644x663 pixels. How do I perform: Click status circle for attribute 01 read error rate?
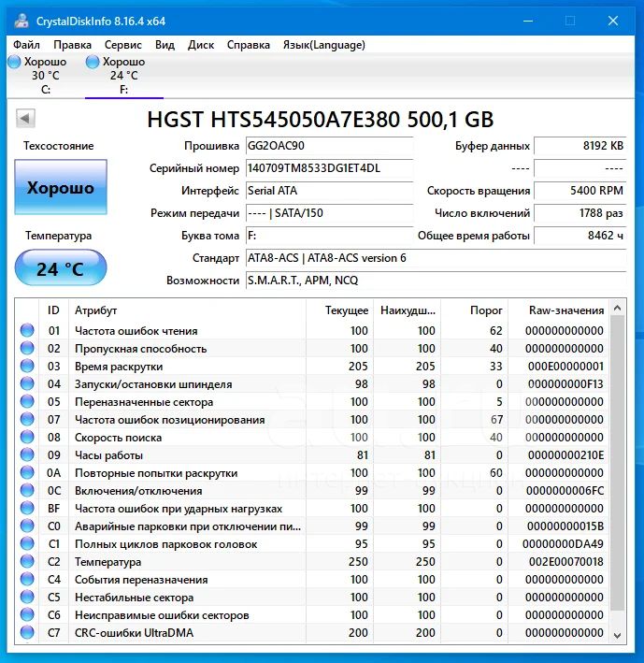27,330
